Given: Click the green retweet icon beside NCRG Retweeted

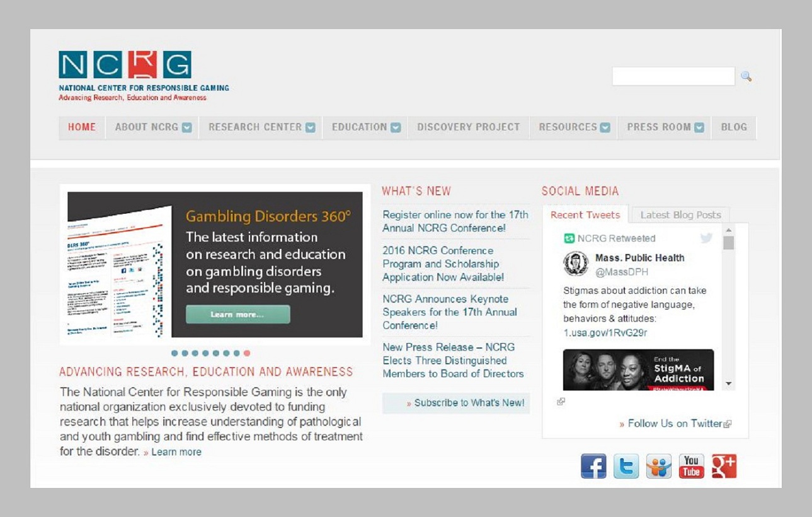Looking at the screenshot, I should tap(569, 238).
